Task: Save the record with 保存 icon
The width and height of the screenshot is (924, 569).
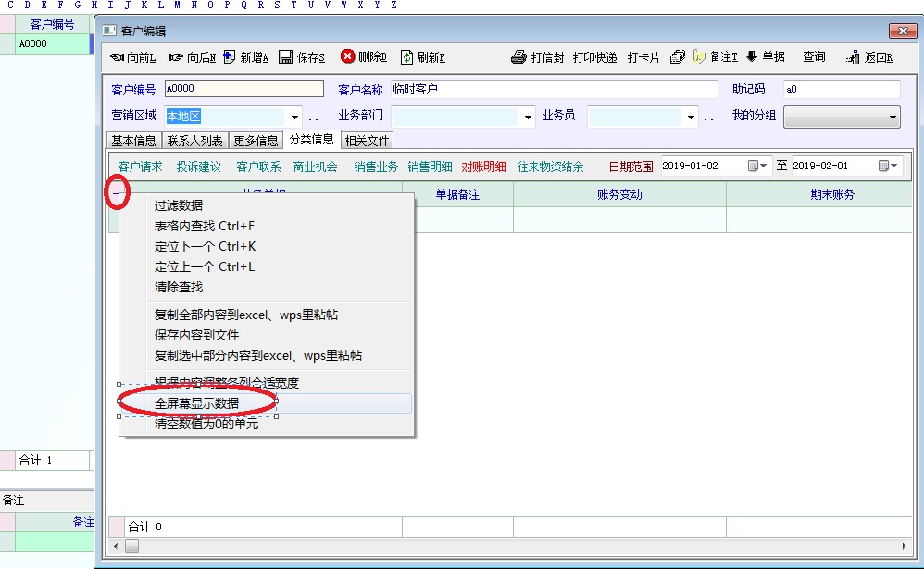Action: [286, 57]
